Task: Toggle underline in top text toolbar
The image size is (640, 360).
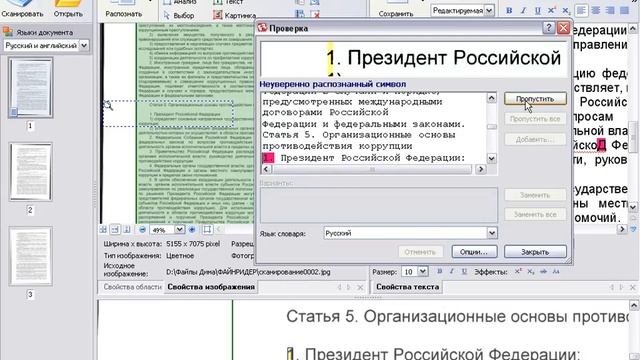Action: (538, 11)
